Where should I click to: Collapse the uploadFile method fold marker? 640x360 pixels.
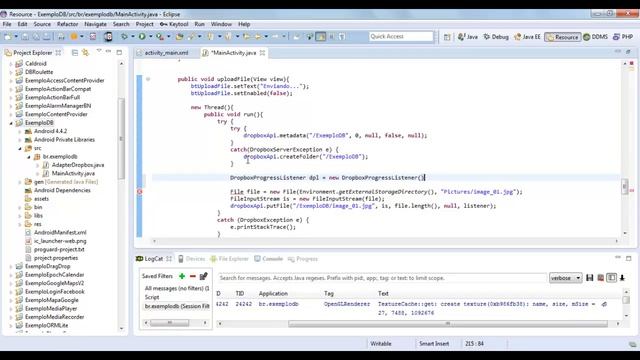pyautogui.click(x=148, y=79)
